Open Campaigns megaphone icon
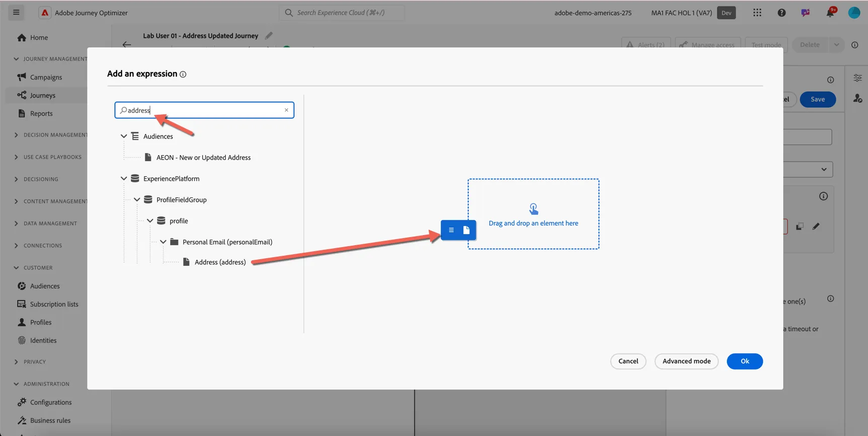 point(22,77)
